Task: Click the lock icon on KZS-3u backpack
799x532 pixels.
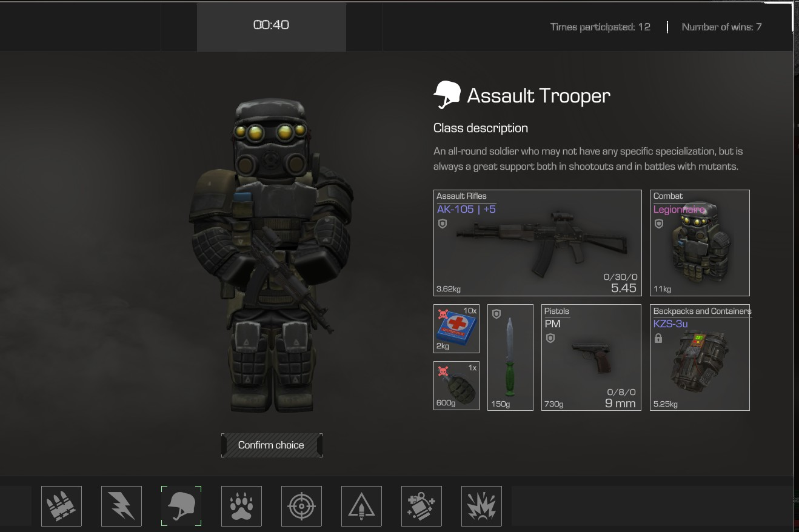Action: [658, 339]
